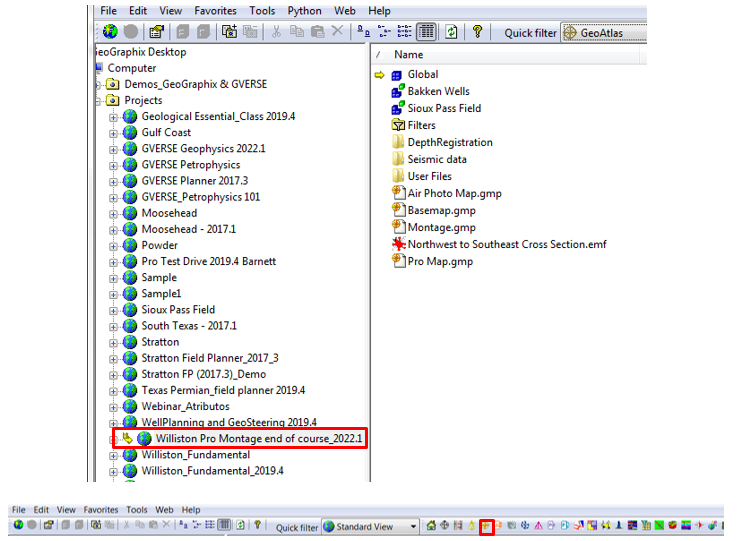Select the Global item in the file list

click(423, 74)
